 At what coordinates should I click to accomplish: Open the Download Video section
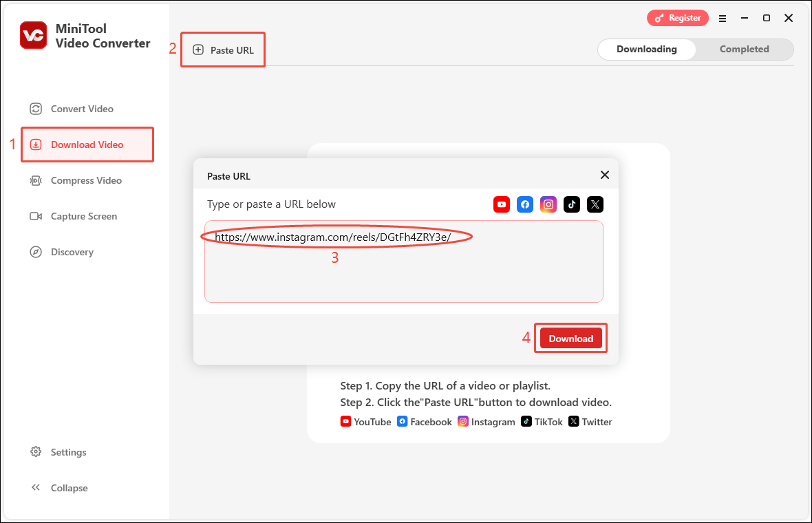coord(87,145)
